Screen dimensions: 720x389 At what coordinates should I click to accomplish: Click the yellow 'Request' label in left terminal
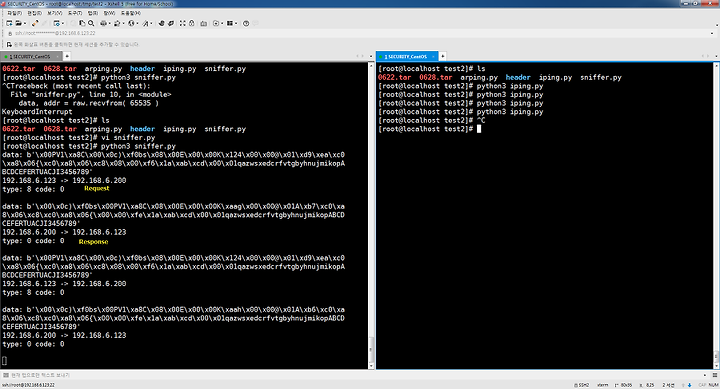97,188
